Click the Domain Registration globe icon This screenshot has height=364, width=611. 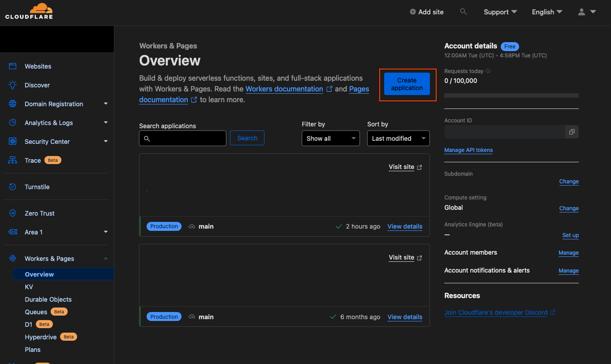pos(13,104)
